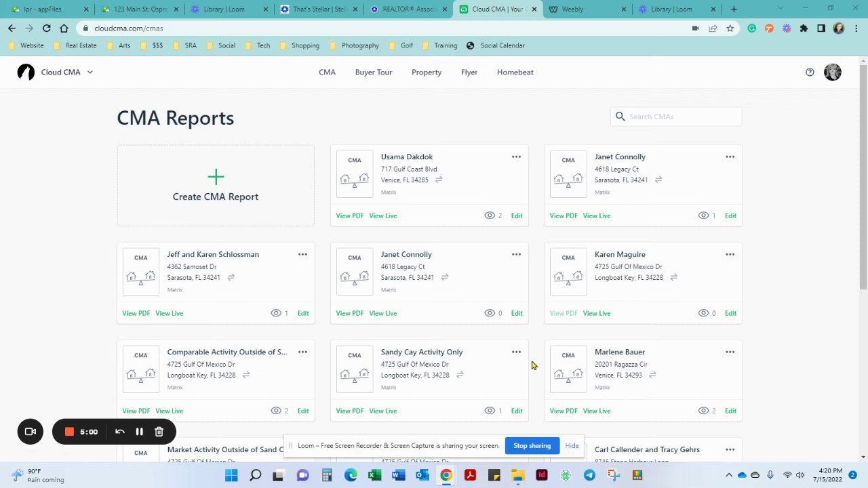The width and height of the screenshot is (868, 488).
Task: Click the eye views icon on Usama Dakdok card
Action: pyautogui.click(x=490, y=216)
